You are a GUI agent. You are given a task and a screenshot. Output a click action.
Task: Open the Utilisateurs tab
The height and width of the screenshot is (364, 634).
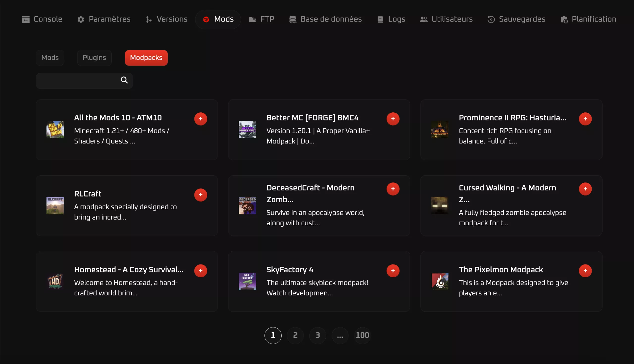click(x=446, y=19)
